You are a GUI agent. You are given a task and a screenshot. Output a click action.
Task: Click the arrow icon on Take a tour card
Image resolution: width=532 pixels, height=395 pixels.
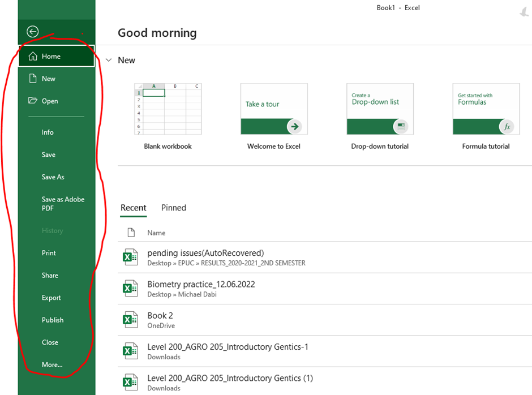[x=294, y=127]
